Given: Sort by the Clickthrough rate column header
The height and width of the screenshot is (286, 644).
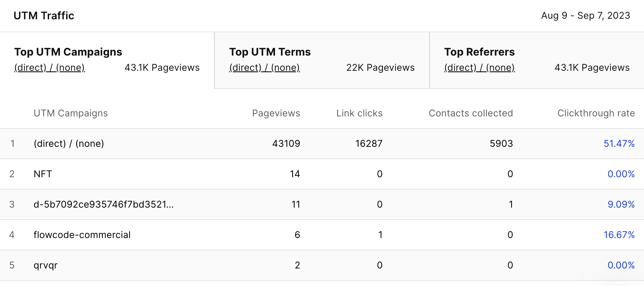Looking at the screenshot, I should 596,113.
